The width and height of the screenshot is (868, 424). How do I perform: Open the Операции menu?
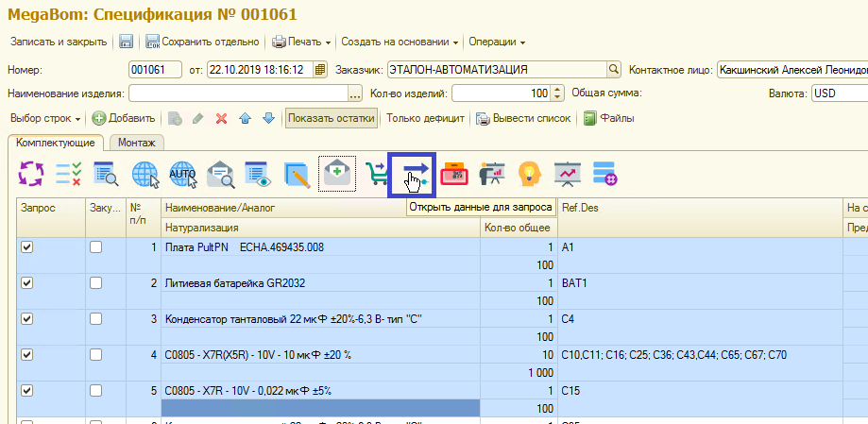click(497, 42)
